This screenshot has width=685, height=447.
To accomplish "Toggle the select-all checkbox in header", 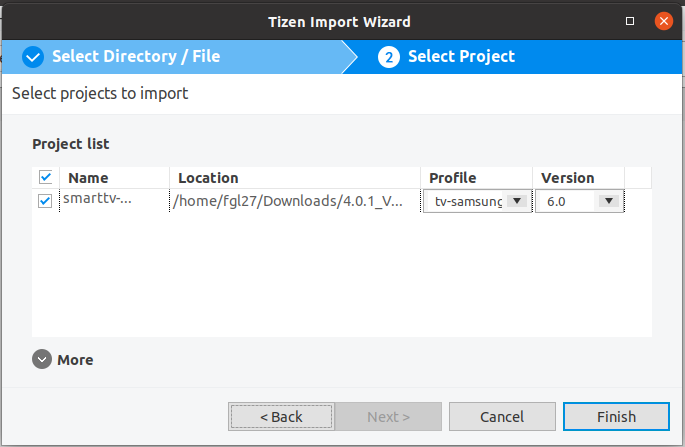I will [45, 177].
